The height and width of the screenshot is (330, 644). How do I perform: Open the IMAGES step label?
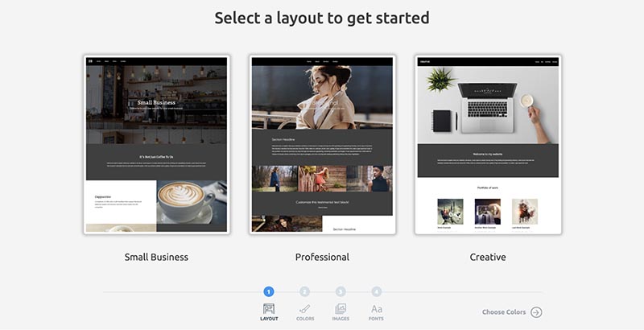pos(341,320)
